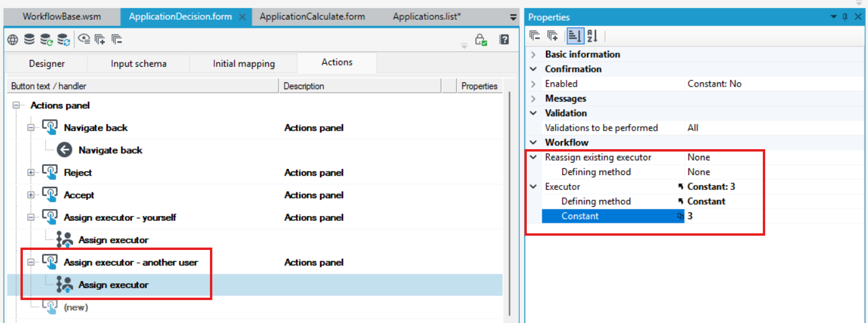Click 'Constant: No' Enabled value

click(x=714, y=84)
